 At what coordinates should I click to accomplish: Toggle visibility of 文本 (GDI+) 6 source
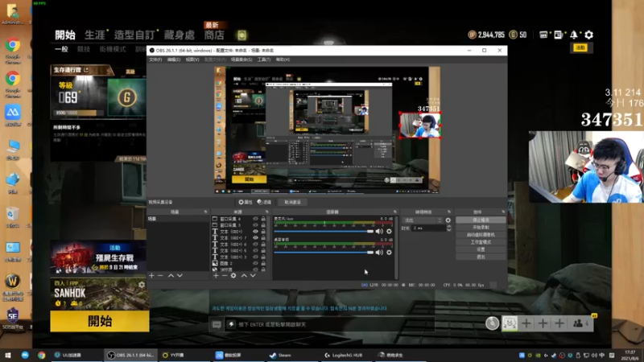(255, 245)
